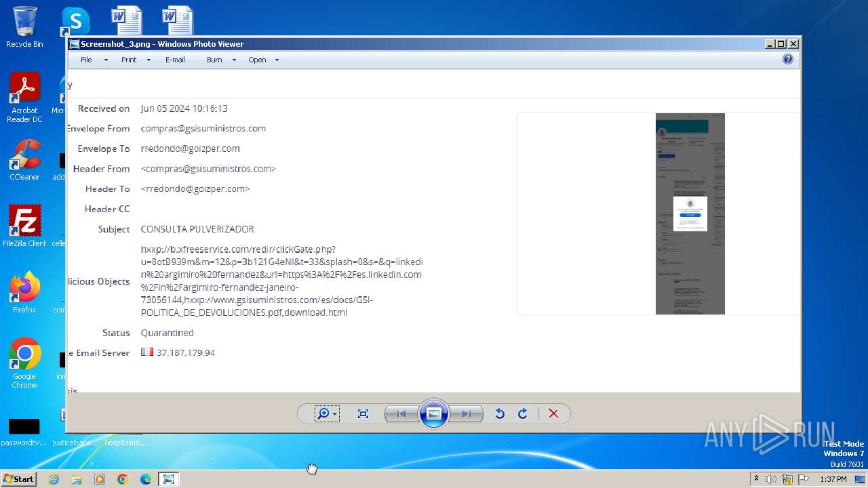Open Acrobat Reader DC shortcut

coord(24,98)
